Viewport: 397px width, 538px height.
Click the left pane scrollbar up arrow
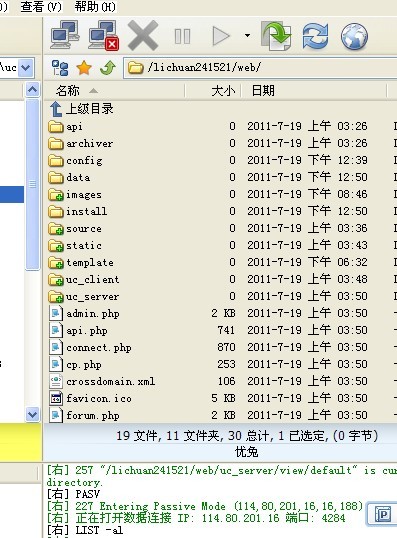pos(32,90)
